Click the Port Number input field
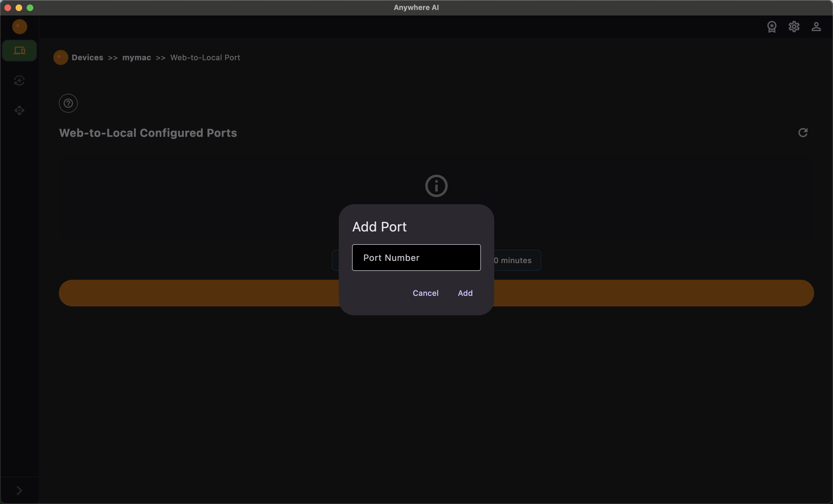The height and width of the screenshot is (504, 833). tap(416, 257)
